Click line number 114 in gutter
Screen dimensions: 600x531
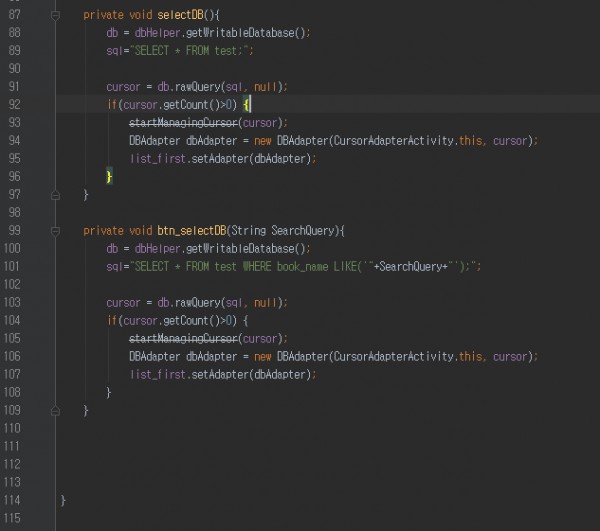click(11, 500)
